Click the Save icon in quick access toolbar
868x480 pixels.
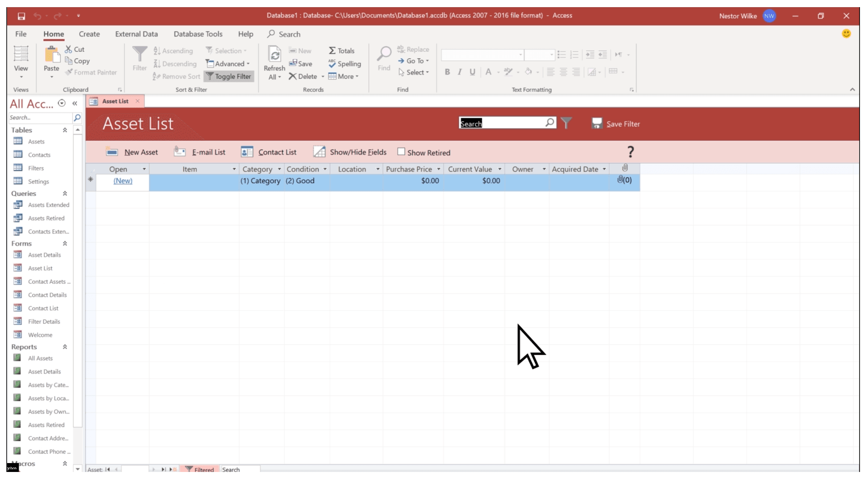point(21,16)
